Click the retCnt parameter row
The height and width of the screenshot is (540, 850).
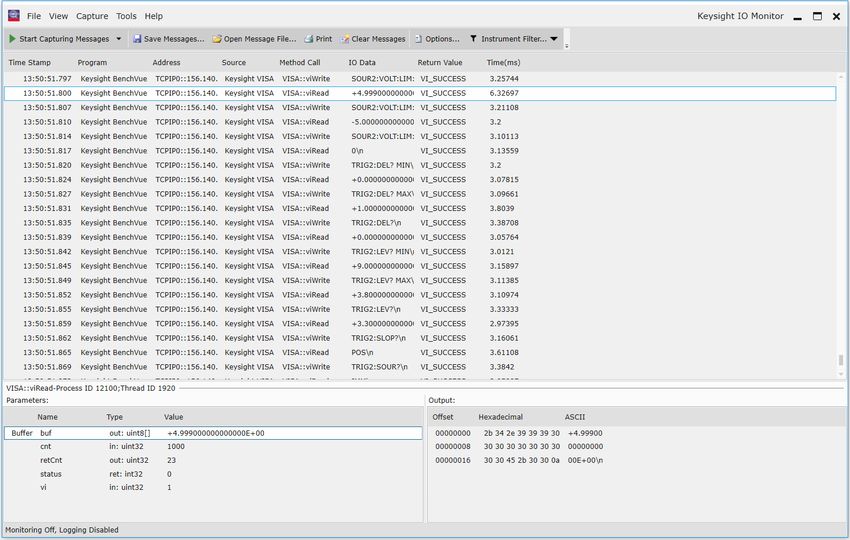213,460
